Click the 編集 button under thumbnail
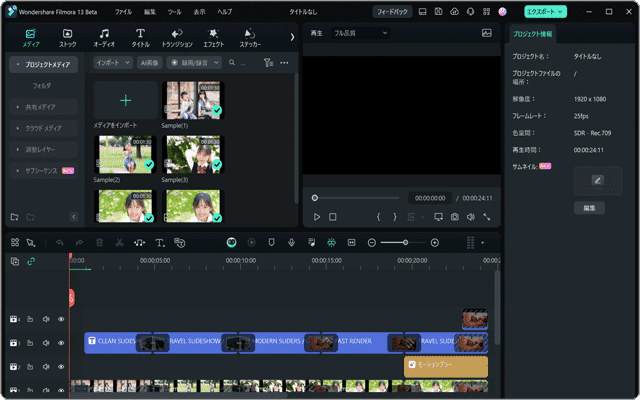The image size is (640, 400). coord(589,208)
